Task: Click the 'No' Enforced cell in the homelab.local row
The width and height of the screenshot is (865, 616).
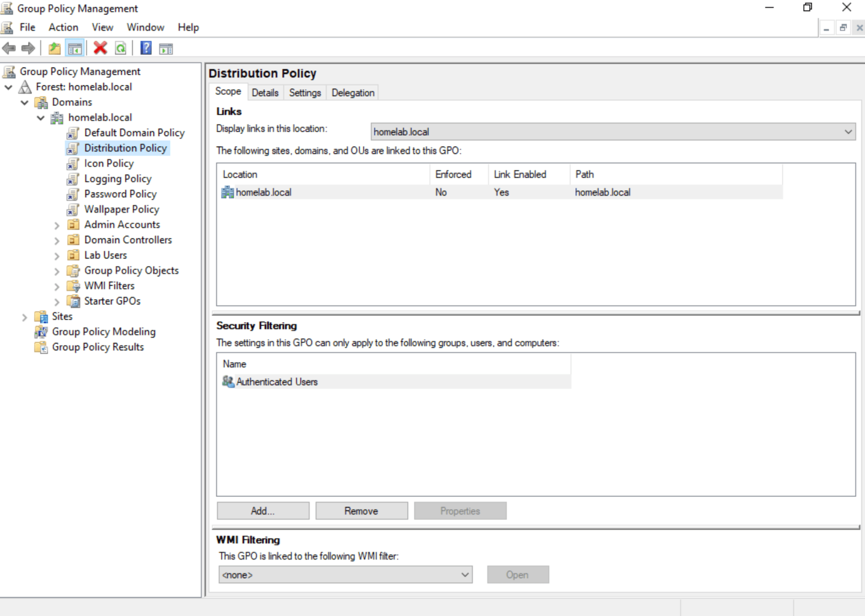Action: (x=441, y=192)
